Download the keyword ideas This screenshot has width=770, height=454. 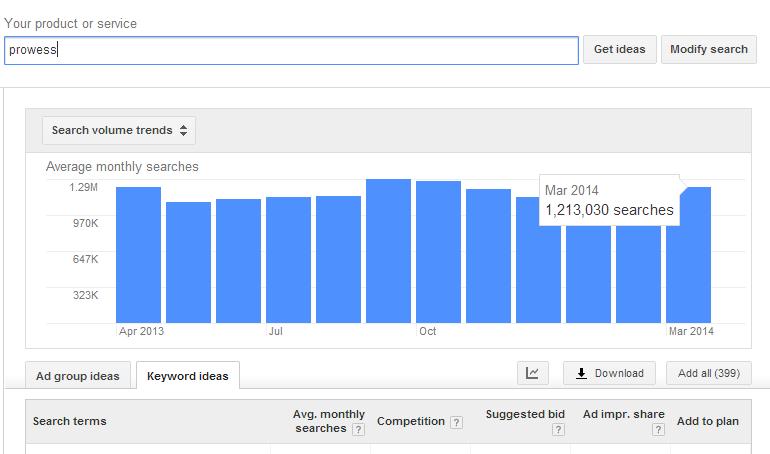click(x=609, y=374)
